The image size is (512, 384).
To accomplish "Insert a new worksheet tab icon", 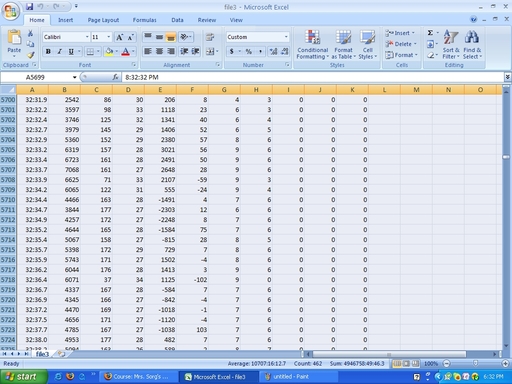I will click(61, 354).
